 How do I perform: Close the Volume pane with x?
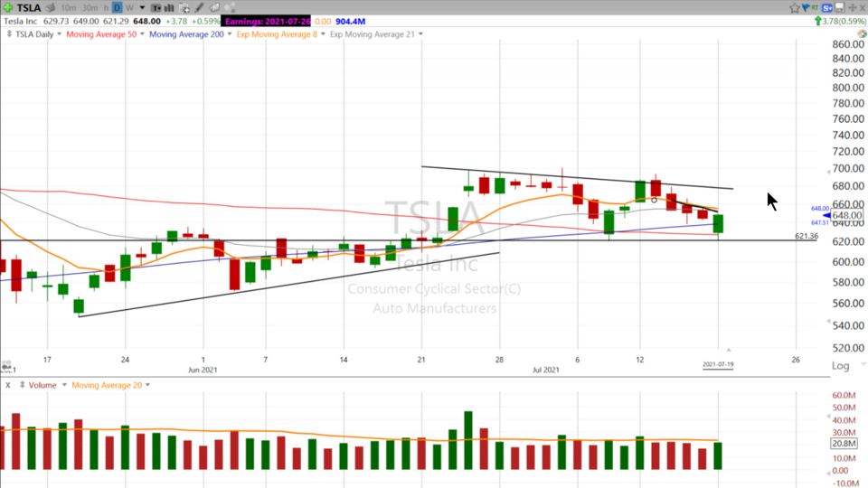click(8, 385)
